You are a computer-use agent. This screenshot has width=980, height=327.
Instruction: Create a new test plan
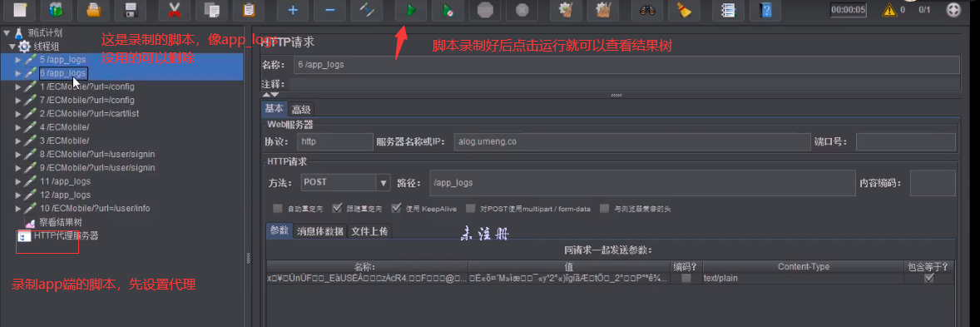pyautogui.click(x=20, y=9)
